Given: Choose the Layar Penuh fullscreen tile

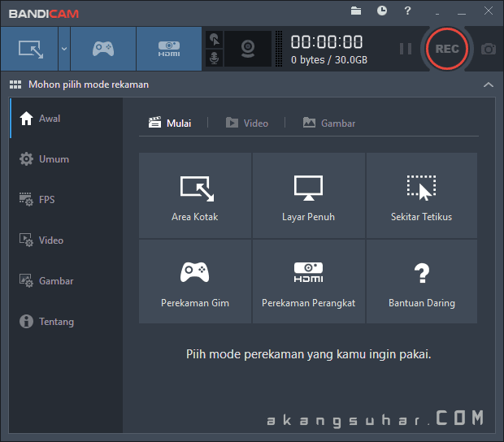Looking at the screenshot, I should (x=309, y=196).
